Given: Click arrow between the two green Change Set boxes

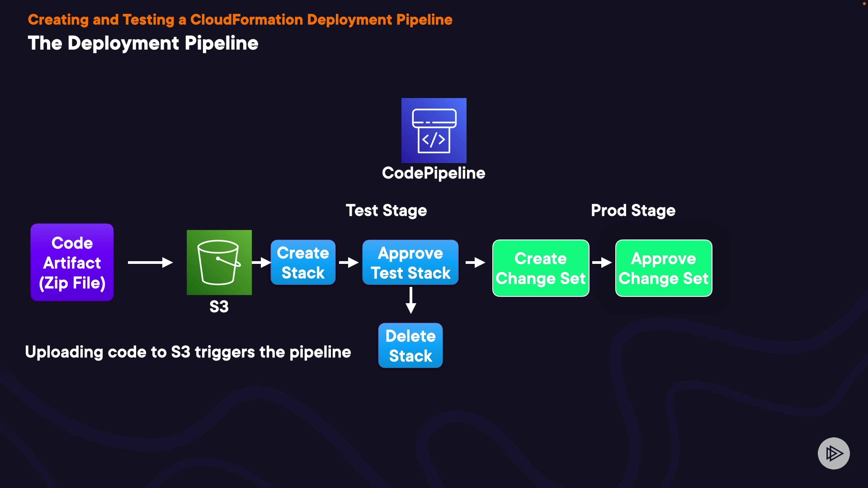Looking at the screenshot, I should (602, 262).
